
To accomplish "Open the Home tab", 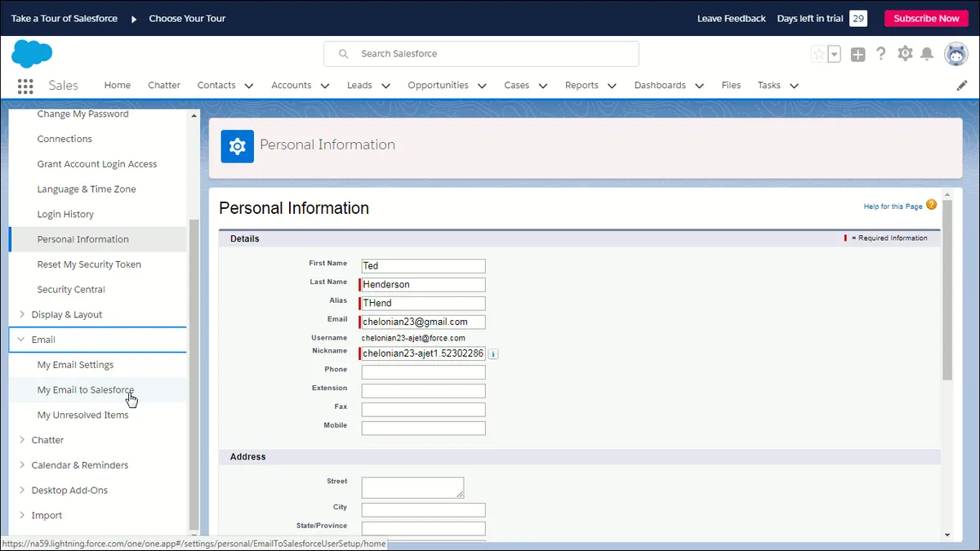I will pos(118,85).
